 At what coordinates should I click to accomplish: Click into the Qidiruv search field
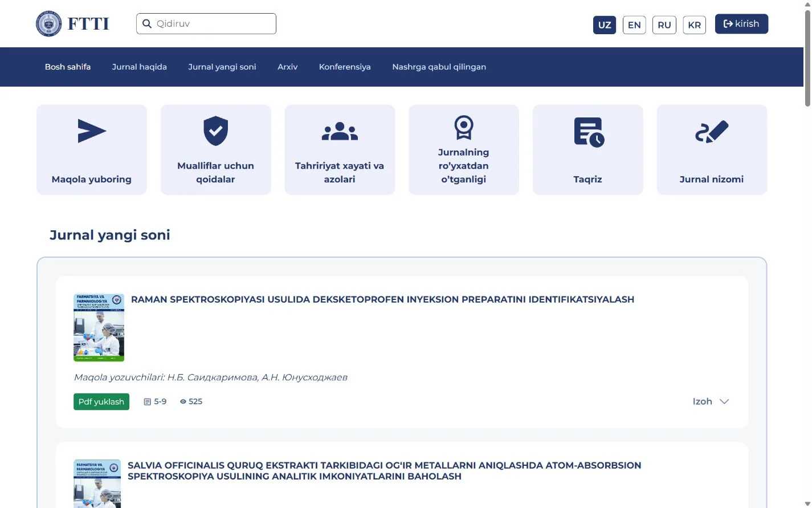point(206,24)
